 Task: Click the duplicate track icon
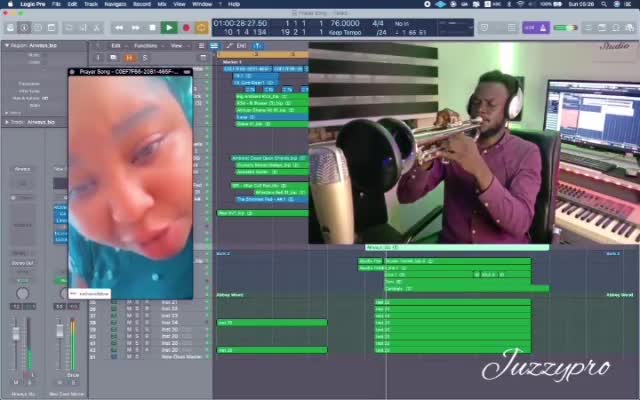click(113, 58)
